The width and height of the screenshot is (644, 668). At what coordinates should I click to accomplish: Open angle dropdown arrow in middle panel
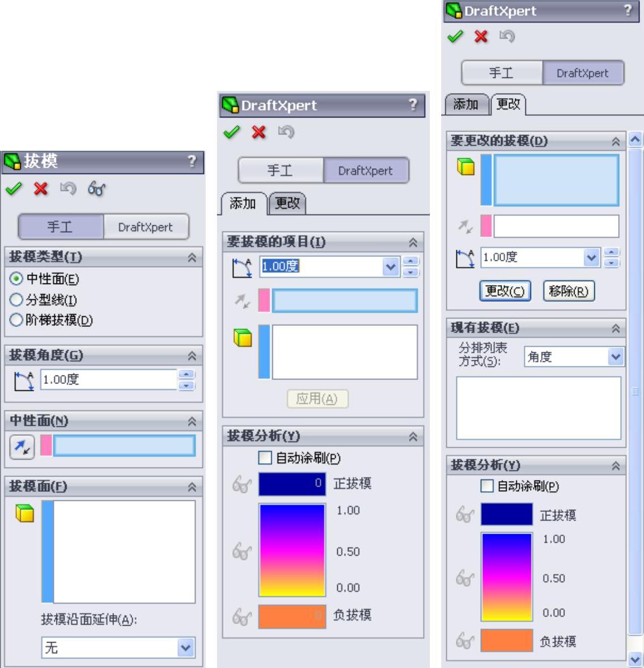[x=391, y=267]
